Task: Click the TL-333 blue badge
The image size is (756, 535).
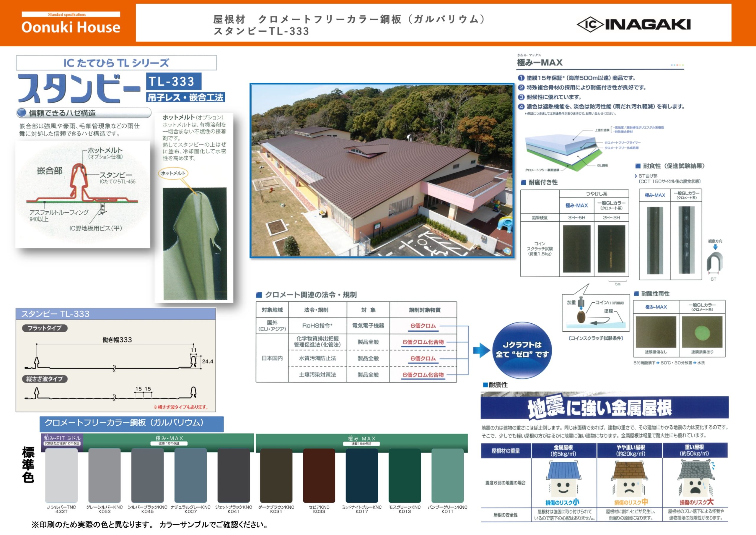Action: click(x=174, y=81)
